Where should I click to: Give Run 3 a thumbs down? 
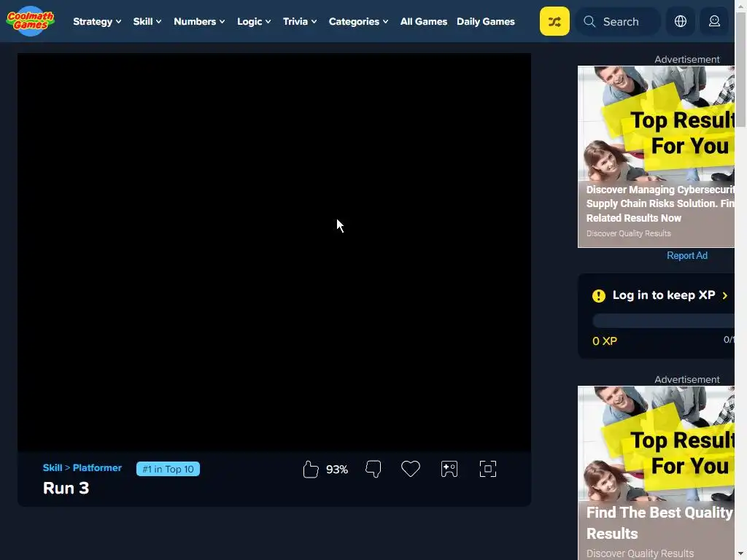click(x=373, y=469)
